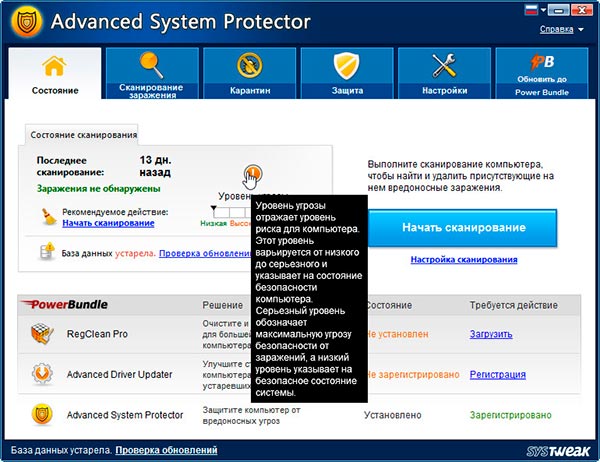Click the RegClean Pro cube icon
The width and height of the screenshot is (600, 462).
coord(42,333)
